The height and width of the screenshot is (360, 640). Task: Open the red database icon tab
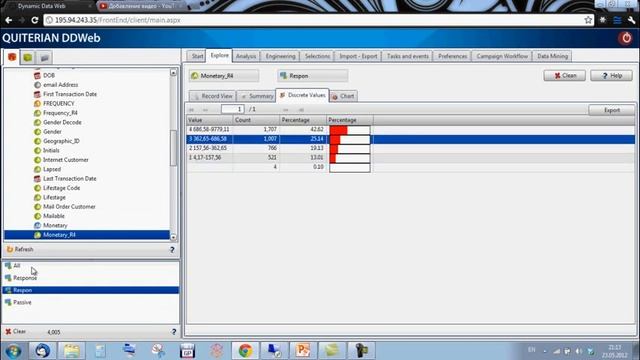click(12, 57)
